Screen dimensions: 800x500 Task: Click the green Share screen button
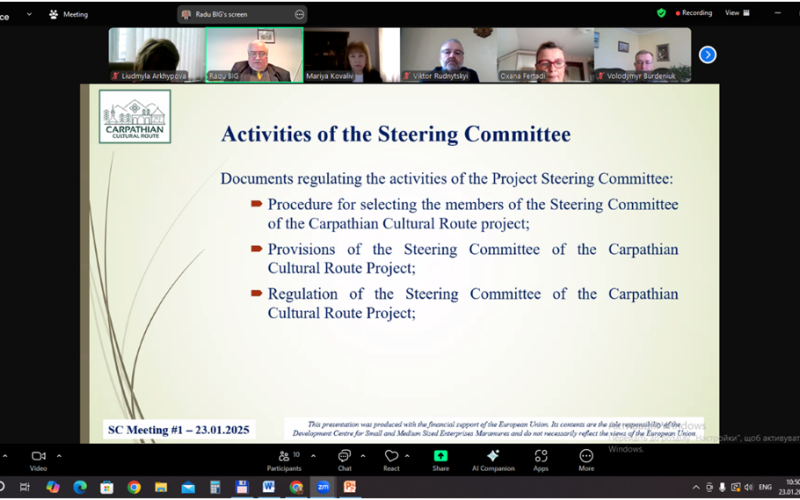point(440,457)
